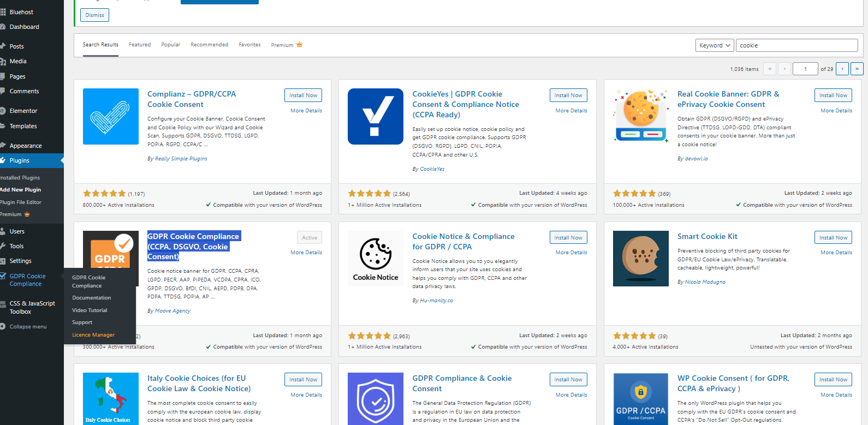Go to next page of results
The image size is (868, 425).
click(x=842, y=69)
